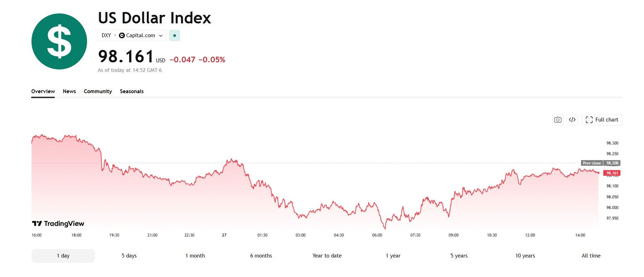Switch to the News tab
Screen dimensions: 644x277
click(69, 91)
